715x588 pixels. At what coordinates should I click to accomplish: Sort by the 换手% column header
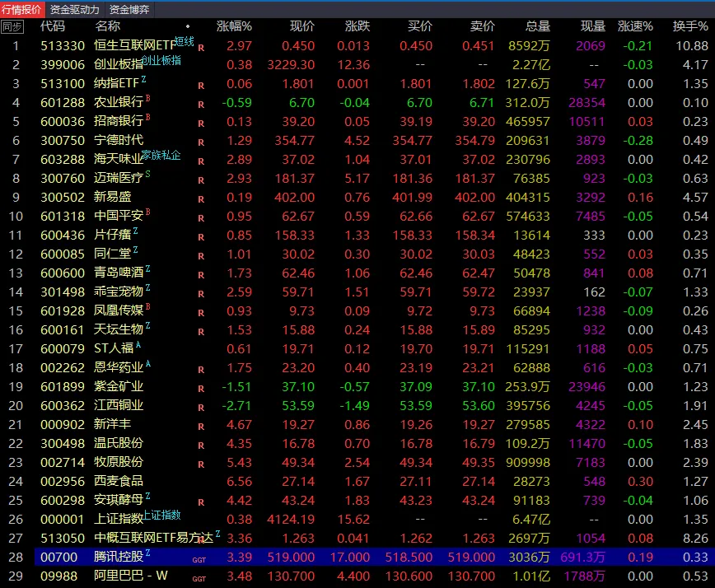coord(690,26)
